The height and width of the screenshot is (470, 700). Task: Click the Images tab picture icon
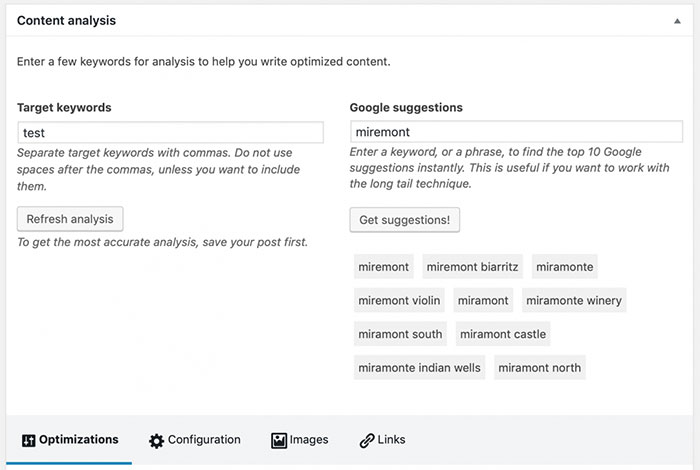coord(279,440)
